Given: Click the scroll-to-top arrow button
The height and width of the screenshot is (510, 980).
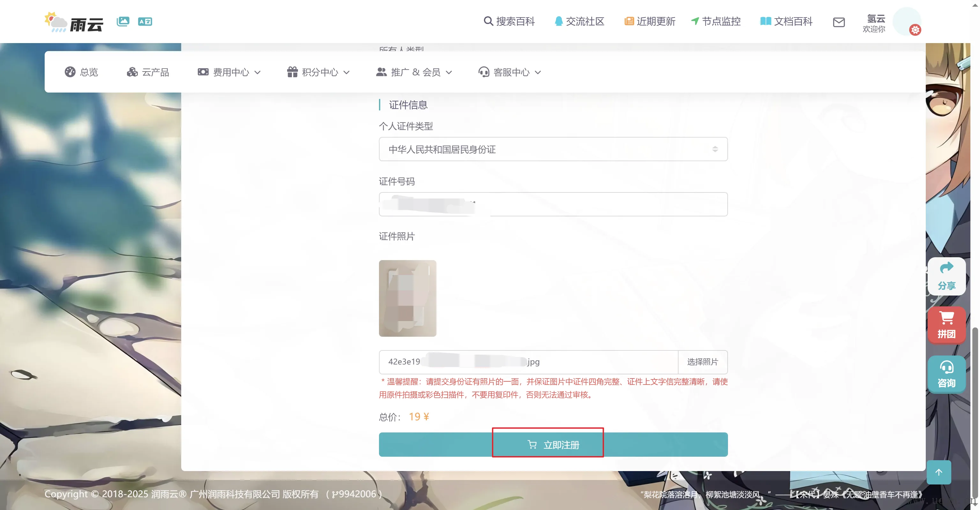Looking at the screenshot, I should click(939, 472).
